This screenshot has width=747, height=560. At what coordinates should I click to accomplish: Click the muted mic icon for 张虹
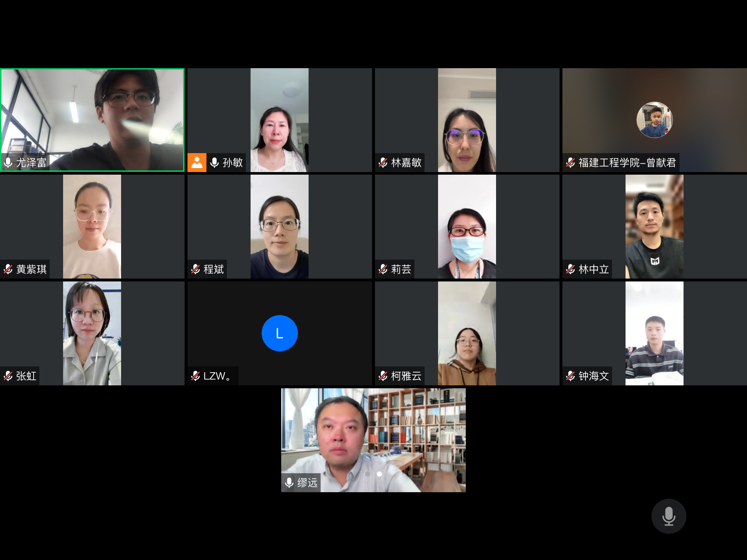pos(8,376)
